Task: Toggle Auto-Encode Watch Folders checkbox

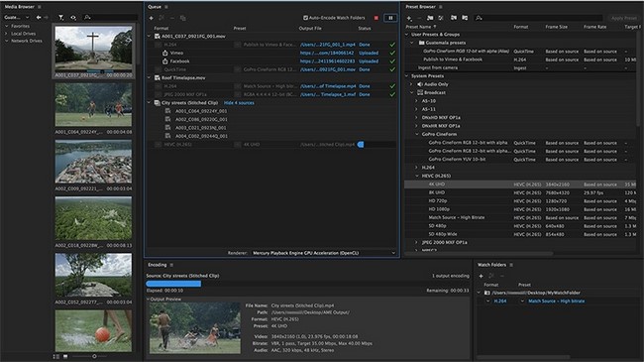Action: tap(305, 18)
